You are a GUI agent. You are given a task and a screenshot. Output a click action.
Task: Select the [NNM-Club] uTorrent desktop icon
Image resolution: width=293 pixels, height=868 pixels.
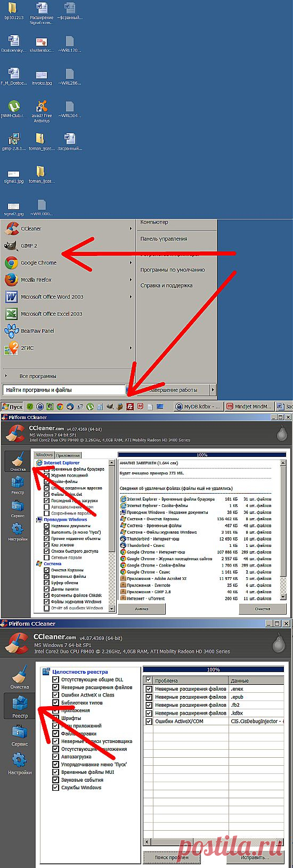[x=13, y=109]
